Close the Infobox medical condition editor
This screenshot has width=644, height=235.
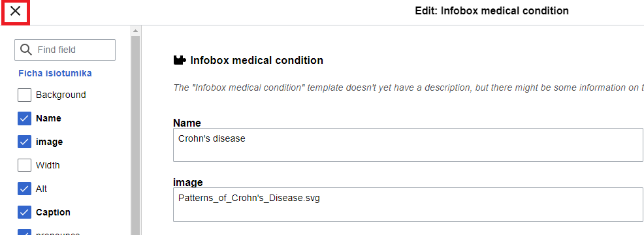tap(15, 11)
